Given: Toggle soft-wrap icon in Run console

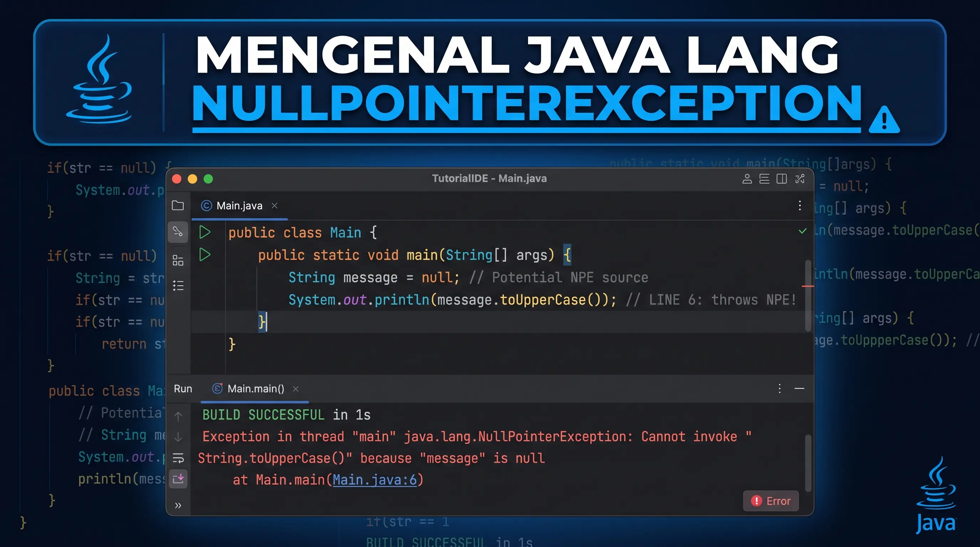Looking at the screenshot, I should coord(178,458).
